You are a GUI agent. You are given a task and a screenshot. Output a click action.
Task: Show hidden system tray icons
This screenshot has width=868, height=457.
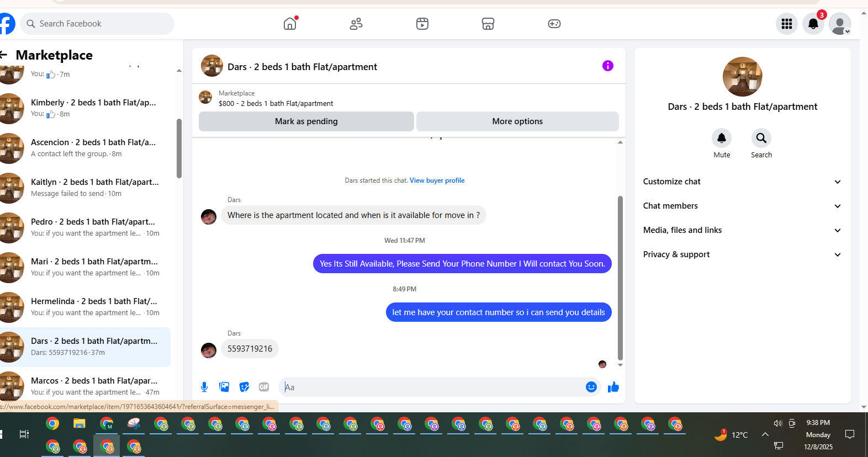coord(765,434)
